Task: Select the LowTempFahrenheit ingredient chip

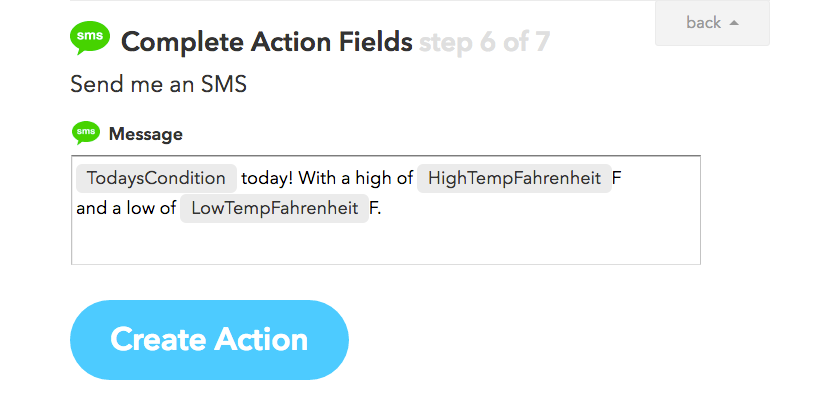Action: pos(274,209)
